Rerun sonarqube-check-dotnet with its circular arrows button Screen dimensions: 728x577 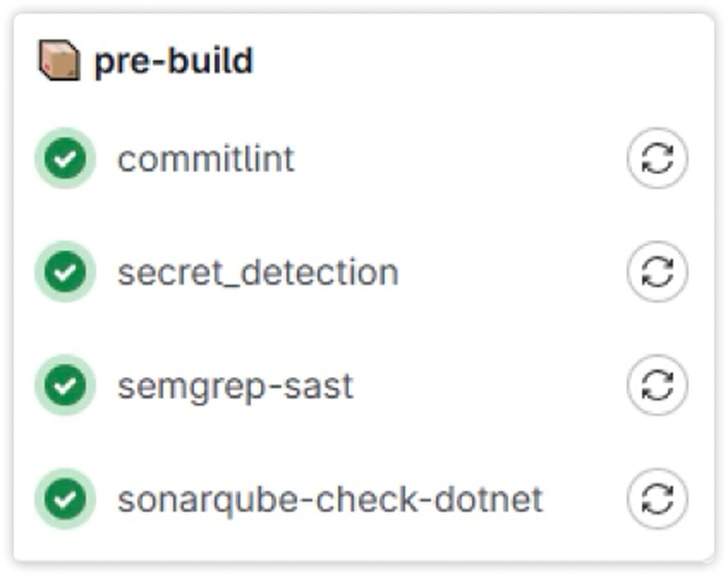pyautogui.click(x=657, y=499)
